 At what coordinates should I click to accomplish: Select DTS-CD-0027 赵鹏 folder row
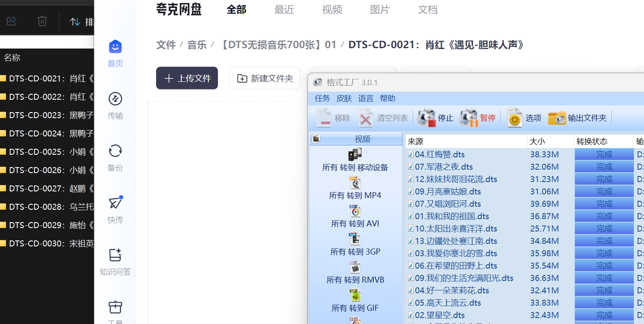tap(47, 188)
